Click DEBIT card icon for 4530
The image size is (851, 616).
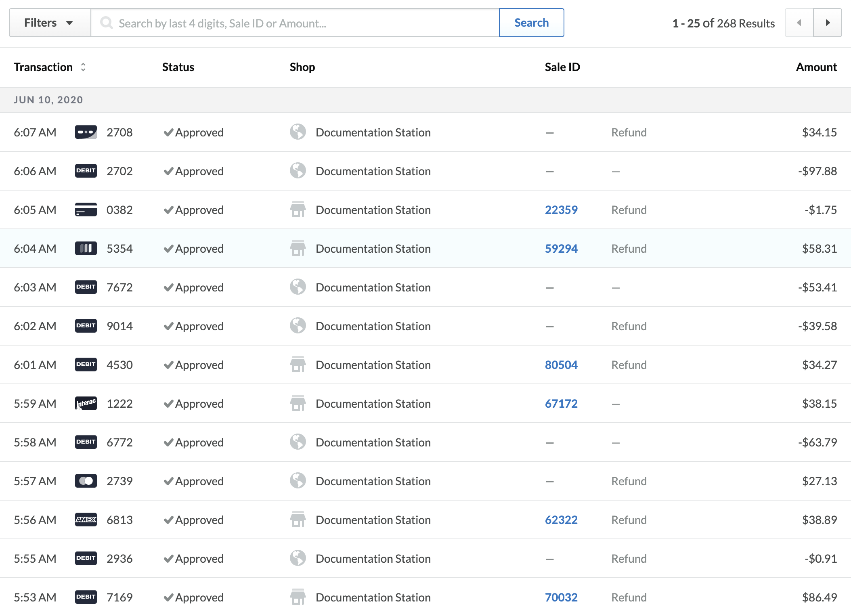click(x=86, y=365)
